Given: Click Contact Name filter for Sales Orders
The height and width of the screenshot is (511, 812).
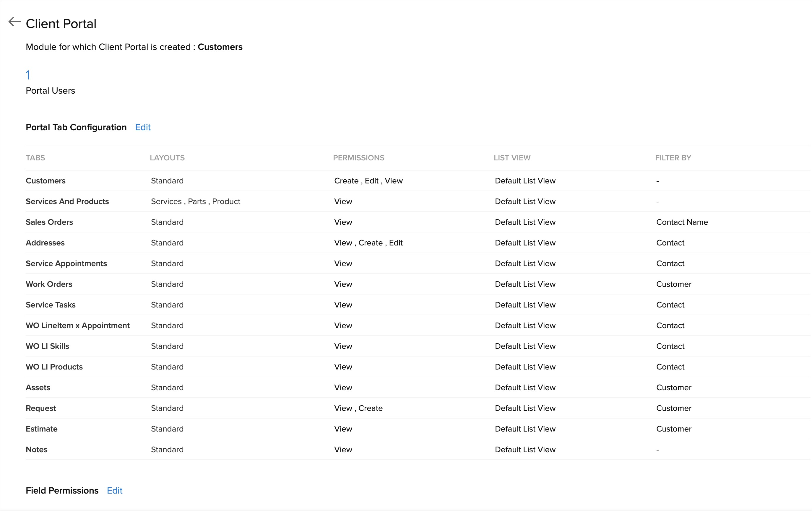Looking at the screenshot, I should [x=682, y=222].
